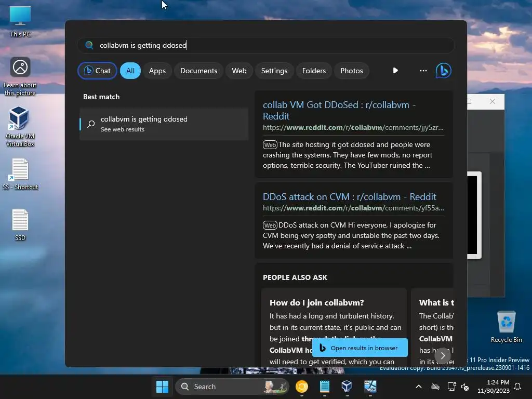532x399 pixels.
Task: Open best match 'collabvm is getting ddosed'
Action: pyautogui.click(x=164, y=124)
